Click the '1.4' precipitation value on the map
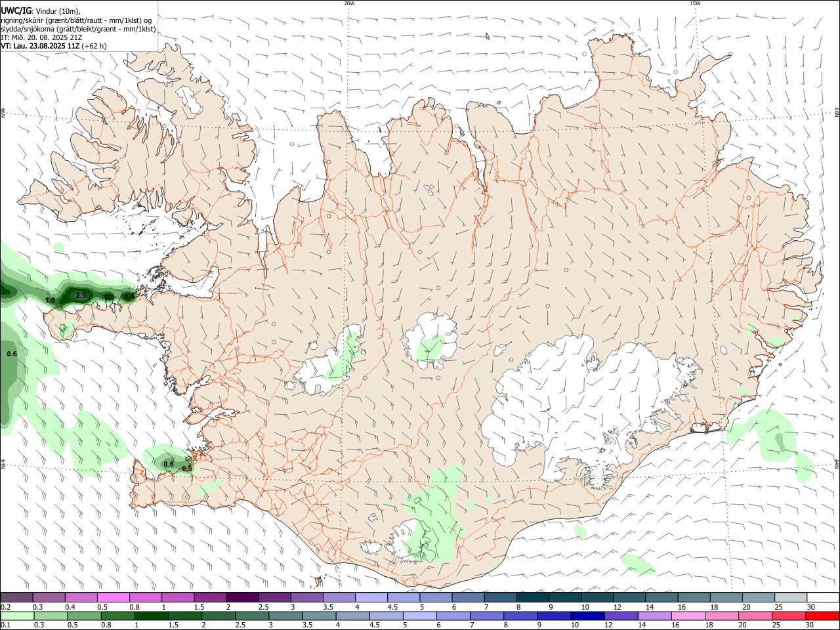840x630 pixels. pos(129,297)
